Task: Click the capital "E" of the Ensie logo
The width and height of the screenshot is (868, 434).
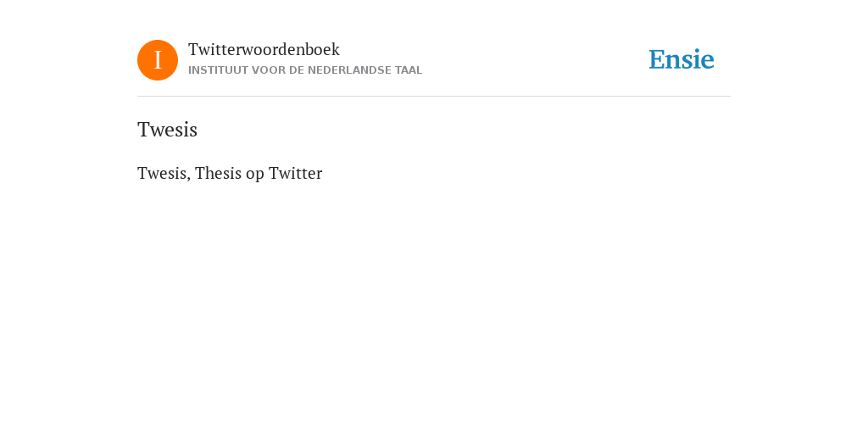Action: [656, 59]
